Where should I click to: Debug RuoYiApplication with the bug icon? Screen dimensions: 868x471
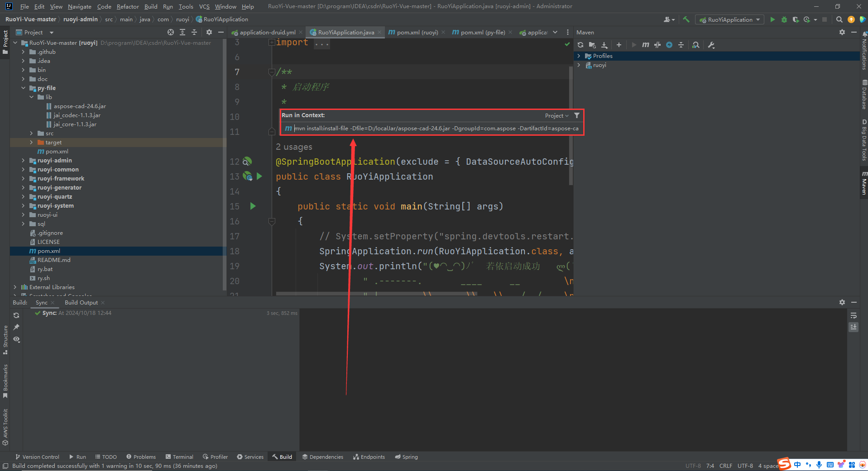(x=784, y=19)
